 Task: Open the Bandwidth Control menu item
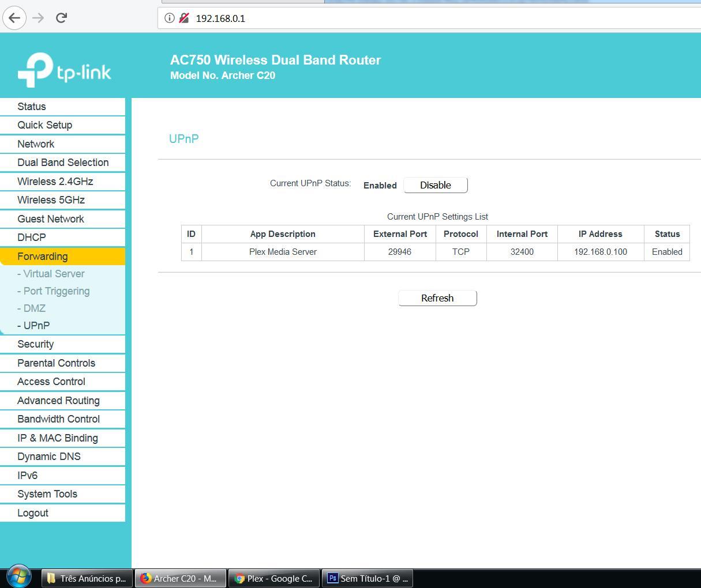62,419
